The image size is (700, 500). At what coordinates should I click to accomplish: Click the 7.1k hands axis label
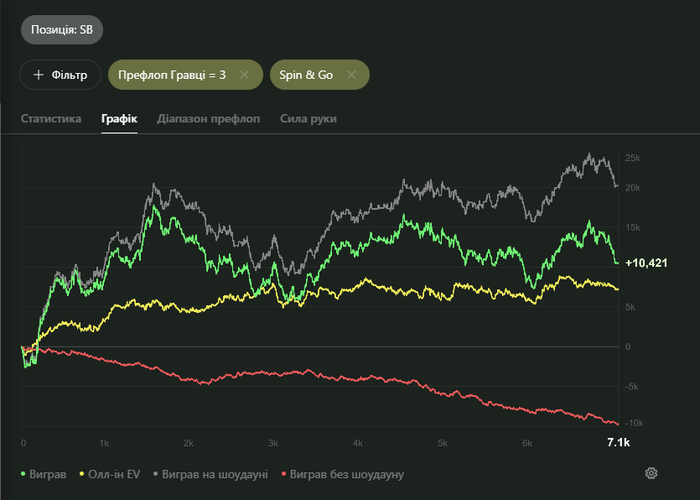(618, 442)
